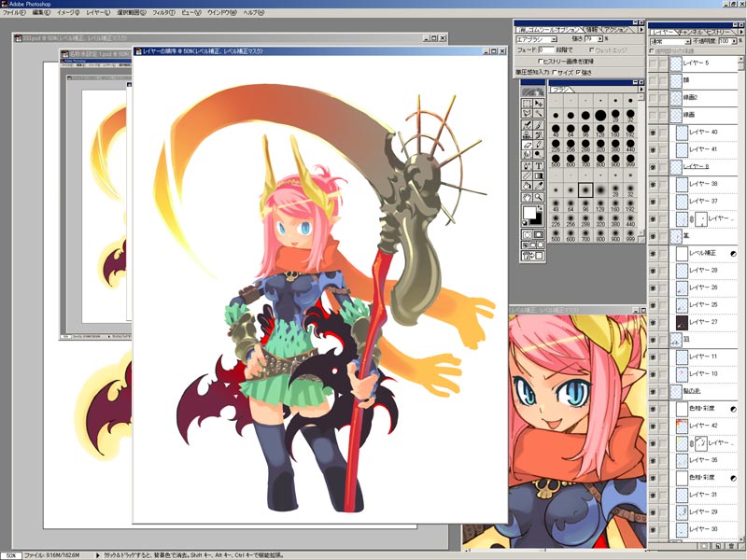Open the フィルタ menu
Viewport: 747px width, 560px height.
point(163,13)
